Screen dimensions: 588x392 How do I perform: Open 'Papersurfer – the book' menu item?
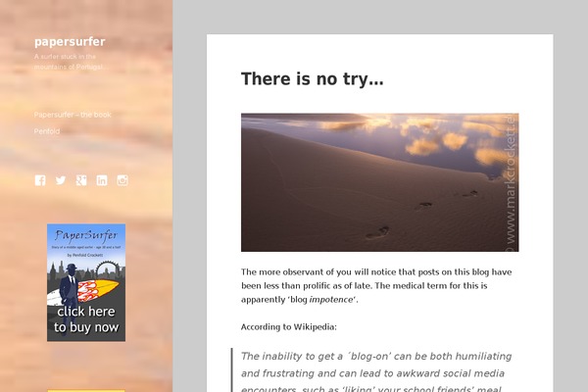coord(73,115)
